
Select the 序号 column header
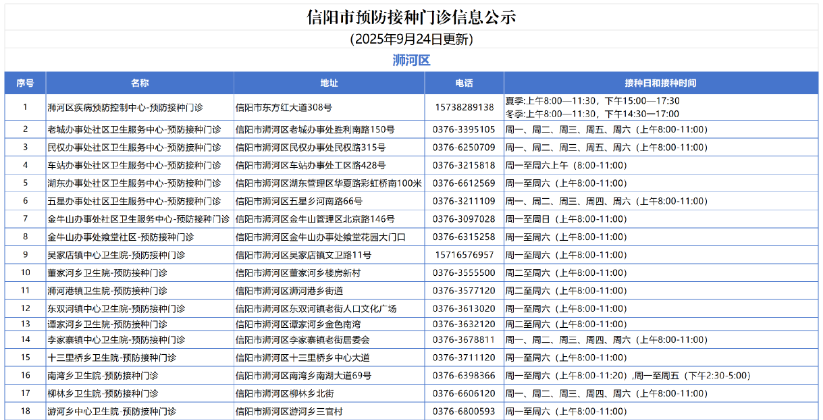click(x=25, y=82)
